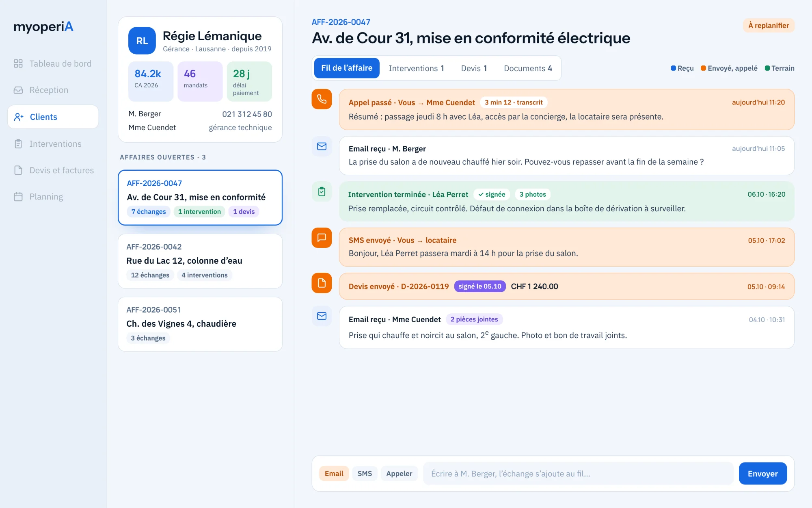Click the 1 intervention chip

(x=199, y=211)
